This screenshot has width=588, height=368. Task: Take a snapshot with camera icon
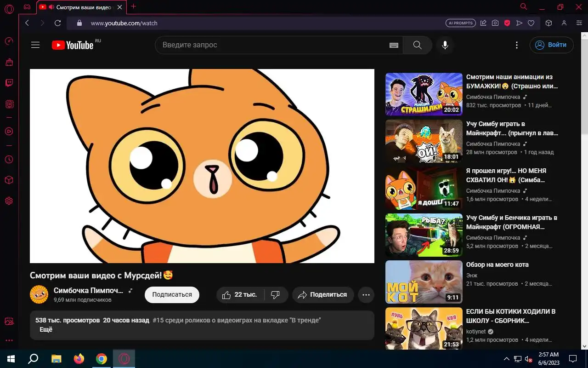pos(495,23)
